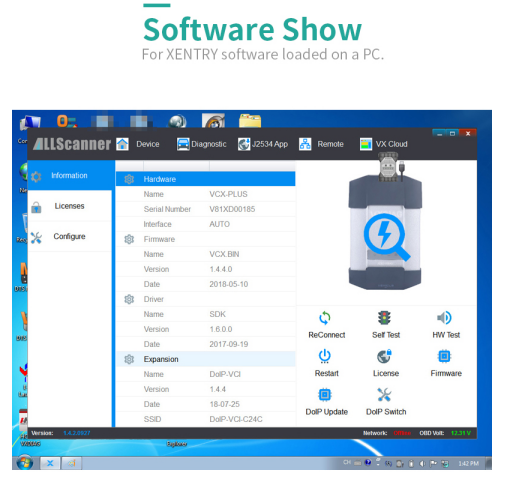The height and width of the screenshot is (486, 513).
Task: Click the Restart power icon
Action: tap(325, 356)
